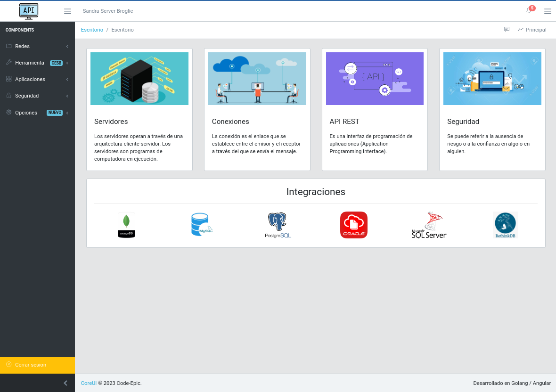The height and width of the screenshot is (392, 556).
Task: Open the Servidores card image
Action: pos(139,79)
